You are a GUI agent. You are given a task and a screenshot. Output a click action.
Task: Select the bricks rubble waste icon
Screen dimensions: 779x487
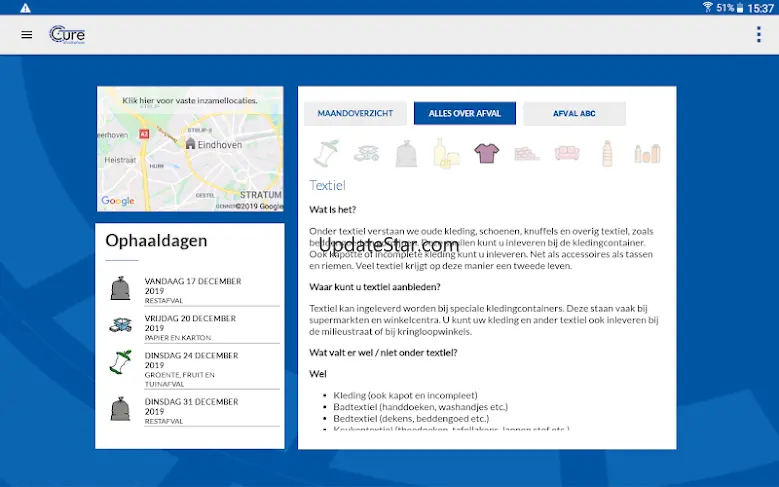click(527, 154)
